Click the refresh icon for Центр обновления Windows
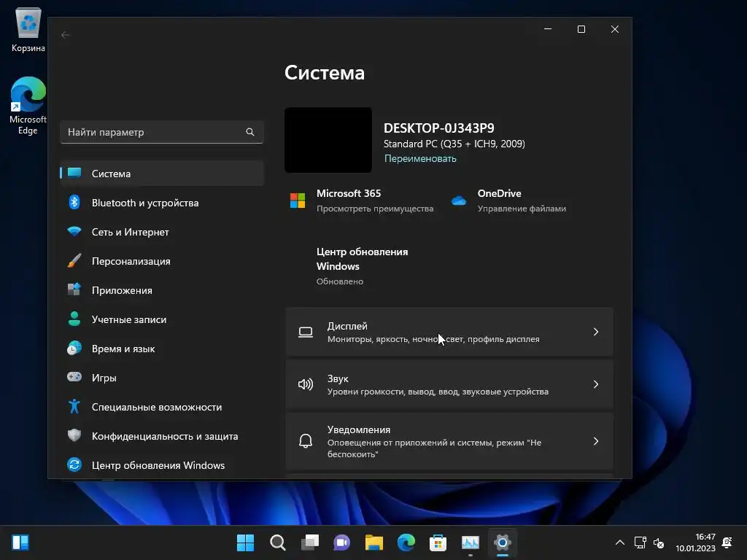This screenshot has height=560, width=747. coord(74,464)
